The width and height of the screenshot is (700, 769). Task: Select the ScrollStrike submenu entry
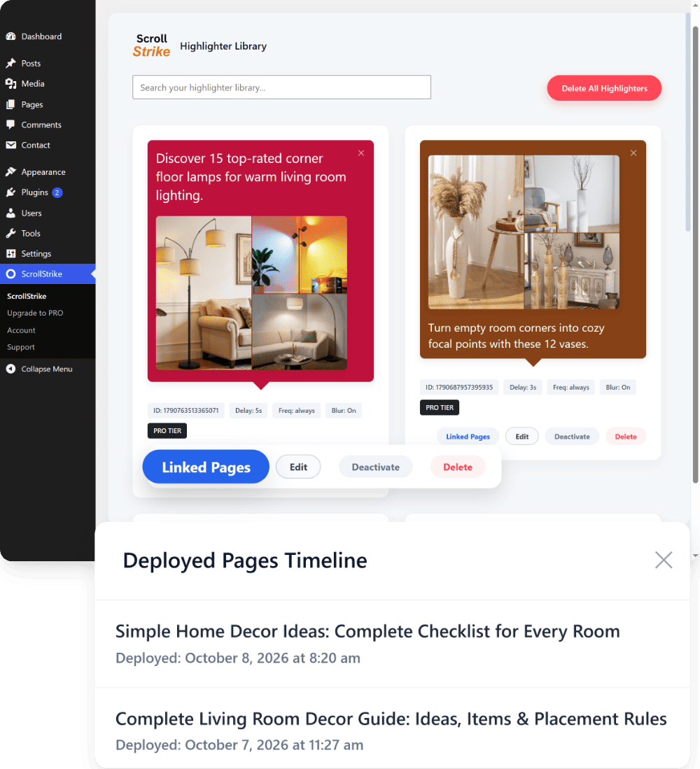[x=27, y=296]
